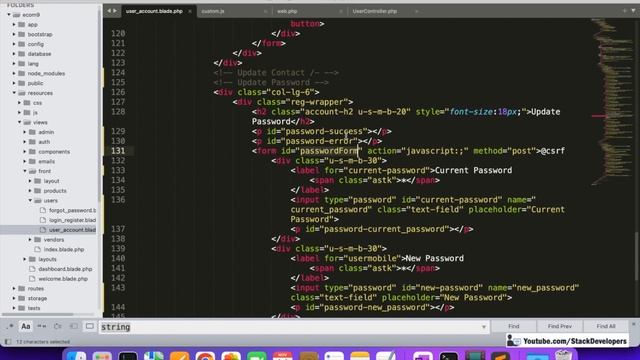Toggle sidebar icon in status bar
This screenshot has height=360, width=640.
point(8,342)
